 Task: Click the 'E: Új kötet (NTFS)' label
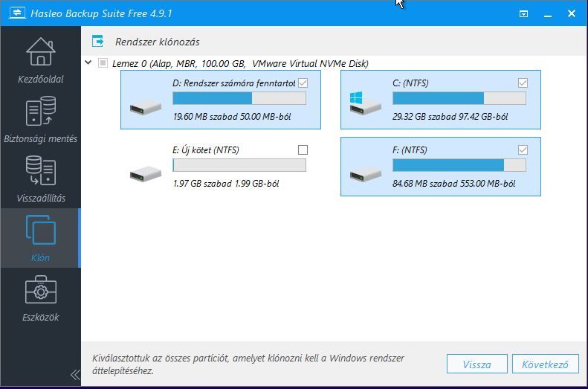205,150
